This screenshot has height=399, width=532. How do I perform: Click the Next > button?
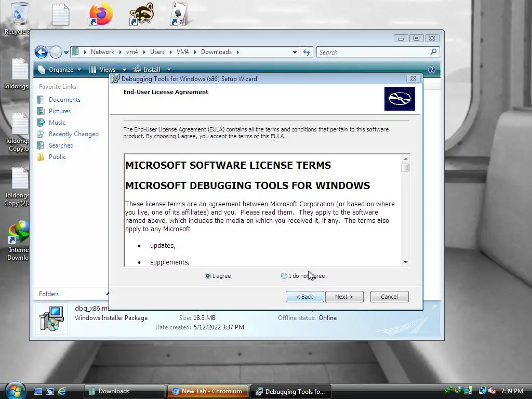click(x=344, y=297)
